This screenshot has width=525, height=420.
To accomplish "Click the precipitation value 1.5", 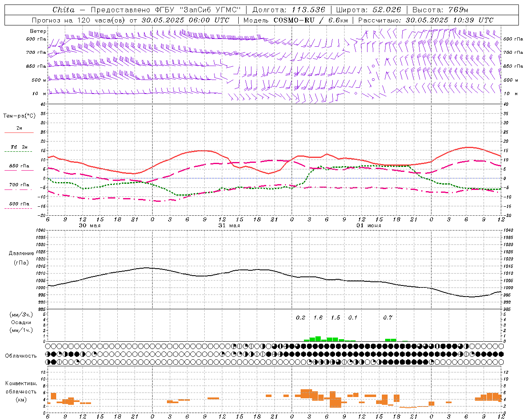I will [x=336, y=317].
